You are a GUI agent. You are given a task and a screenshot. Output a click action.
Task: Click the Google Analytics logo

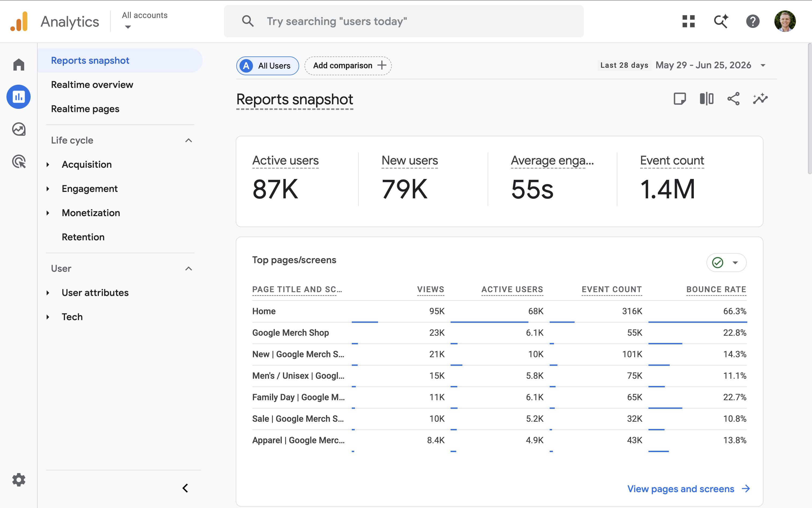coord(19,22)
